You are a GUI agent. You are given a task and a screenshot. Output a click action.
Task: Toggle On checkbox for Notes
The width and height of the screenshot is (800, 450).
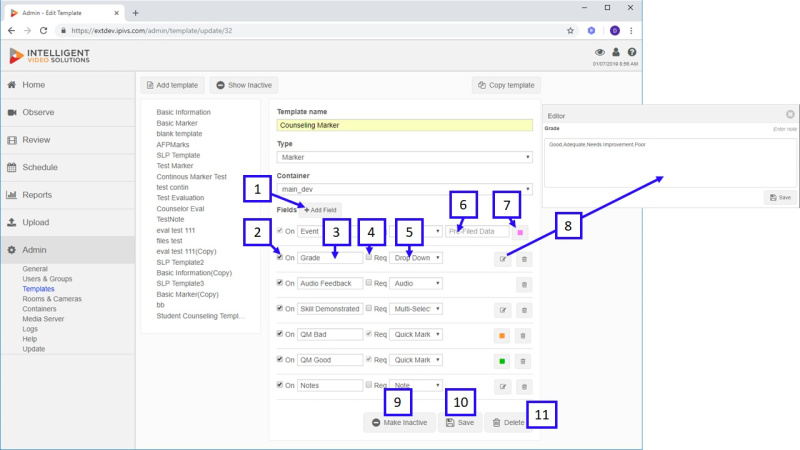pyautogui.click(x=280, y=385)
